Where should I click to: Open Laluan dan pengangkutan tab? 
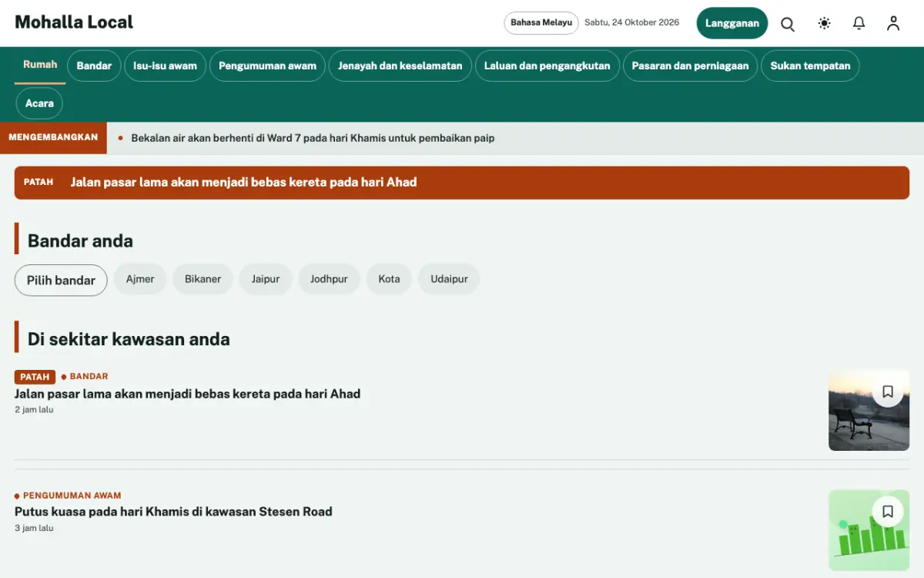pyautogui.click(x=547, y=66)
